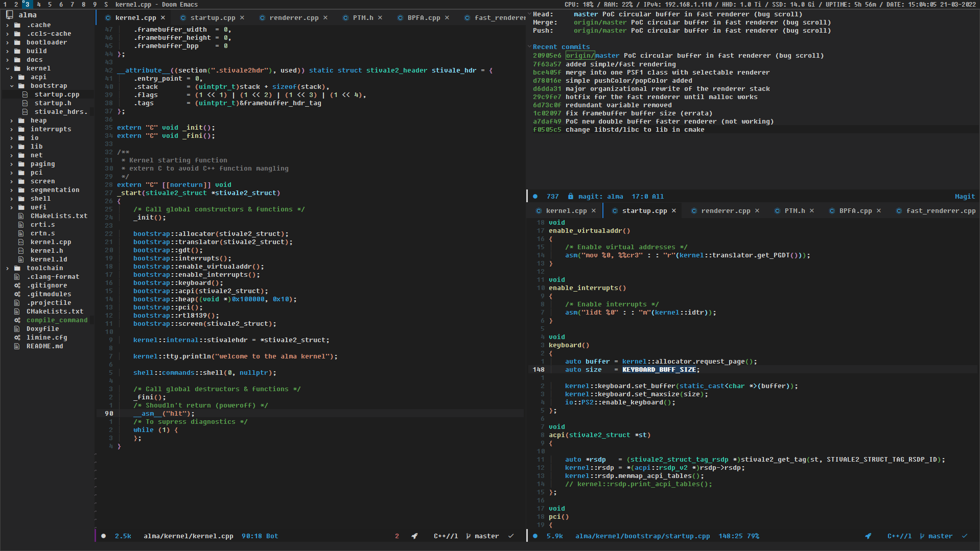This screenshot has width=980, height=551.
Task: Click the alma/kernel/bootstrap/startup.cpp path in modeline
Action: coord(642,536)
